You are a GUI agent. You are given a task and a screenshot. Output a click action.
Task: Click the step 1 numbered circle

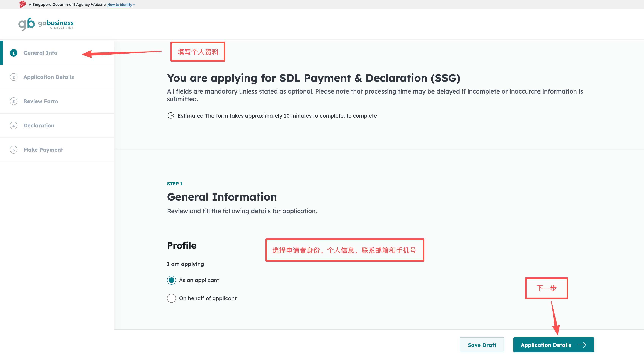[13, 53]
